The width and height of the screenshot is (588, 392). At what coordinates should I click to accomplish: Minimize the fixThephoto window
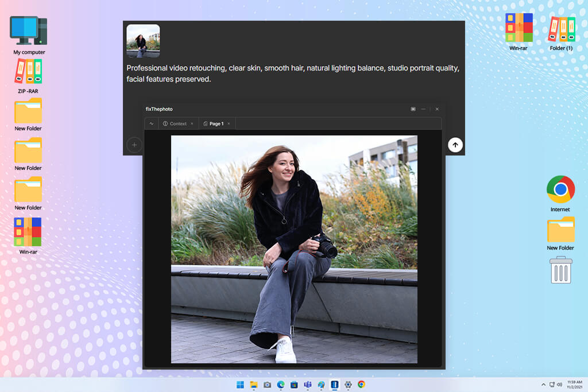(423, 109)
